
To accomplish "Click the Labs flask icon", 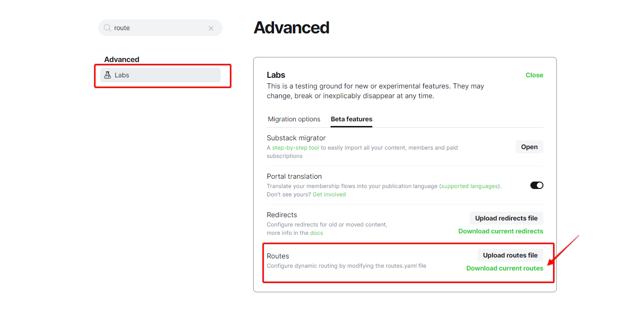I will (108, 75).
